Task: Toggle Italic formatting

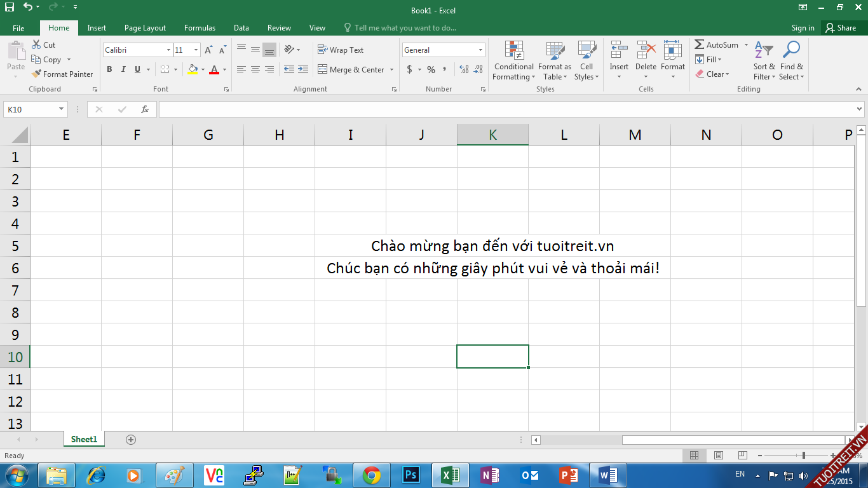Action: coord(123,70)
